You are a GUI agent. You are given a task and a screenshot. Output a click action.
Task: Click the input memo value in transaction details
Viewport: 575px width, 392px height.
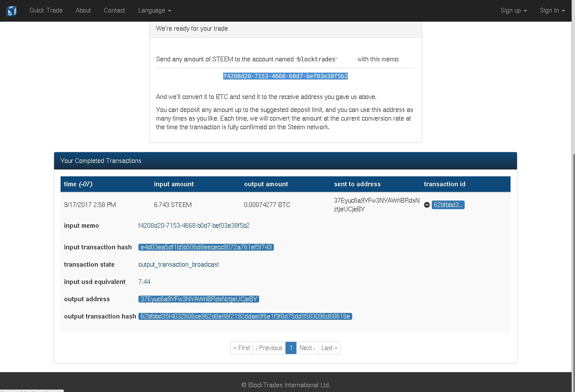(194, 226)
